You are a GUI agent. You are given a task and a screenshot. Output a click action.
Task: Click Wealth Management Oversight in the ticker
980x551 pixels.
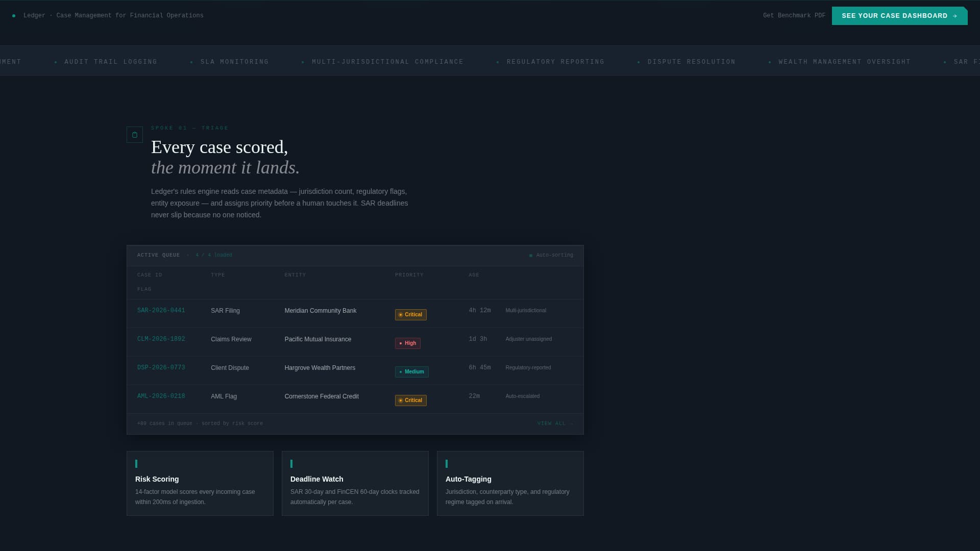click(x=845, y=62)
